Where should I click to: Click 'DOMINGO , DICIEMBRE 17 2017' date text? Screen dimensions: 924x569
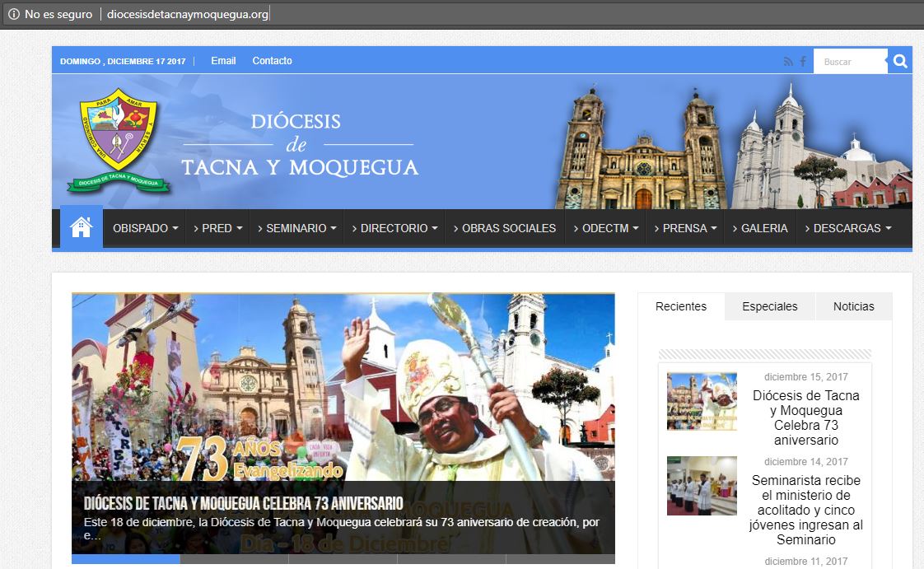(x=123, y=61)
